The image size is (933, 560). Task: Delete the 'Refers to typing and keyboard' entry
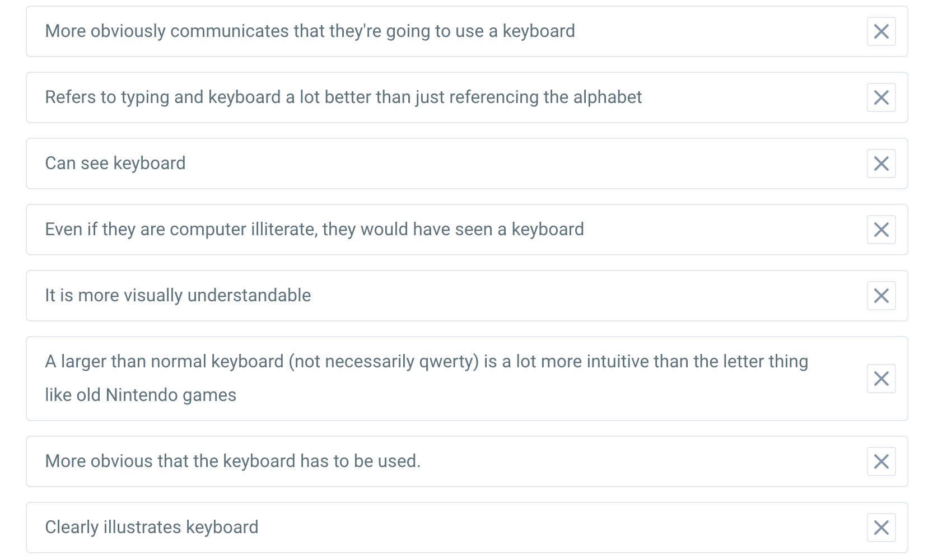[x=881, y=97]
